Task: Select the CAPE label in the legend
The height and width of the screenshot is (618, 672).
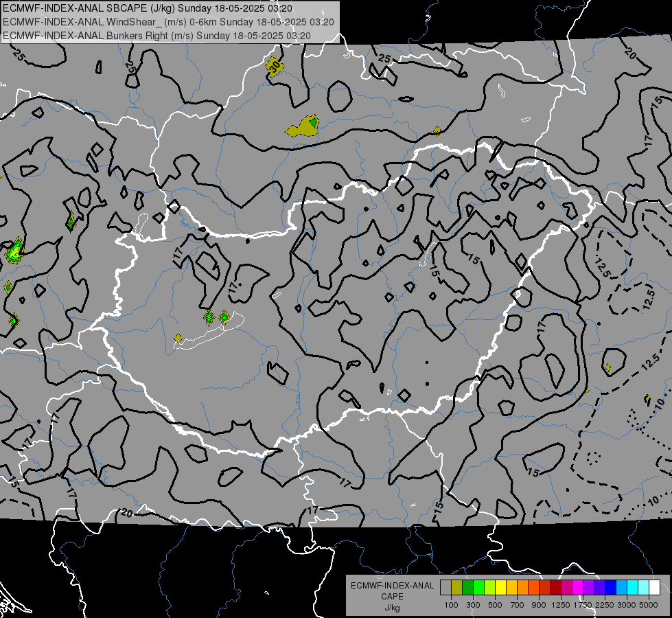Action: (392, 597)
